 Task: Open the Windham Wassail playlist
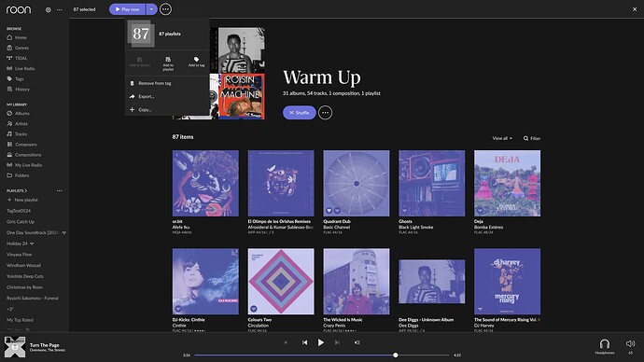coord(24,266)
